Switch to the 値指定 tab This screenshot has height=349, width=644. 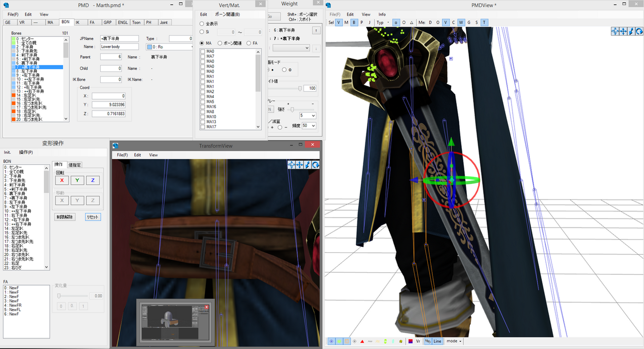(x=74, y=165)
